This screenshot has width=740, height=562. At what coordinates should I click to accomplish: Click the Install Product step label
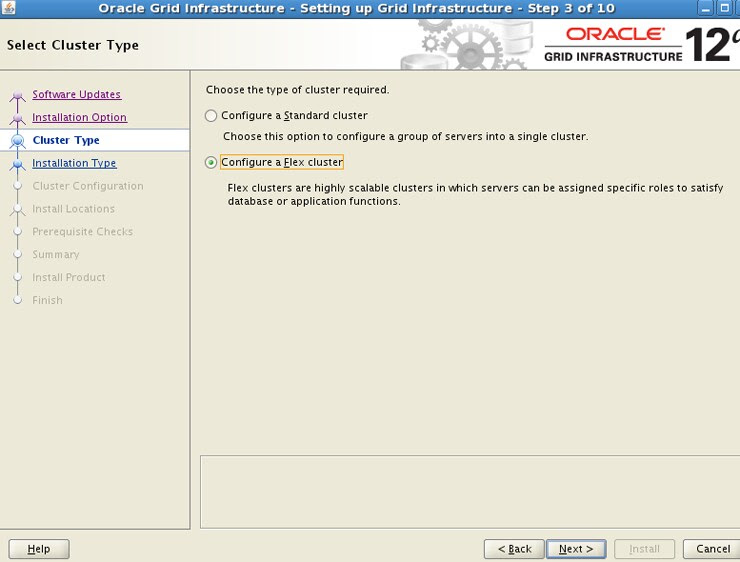pyautogui.click(x=69, y=277)
